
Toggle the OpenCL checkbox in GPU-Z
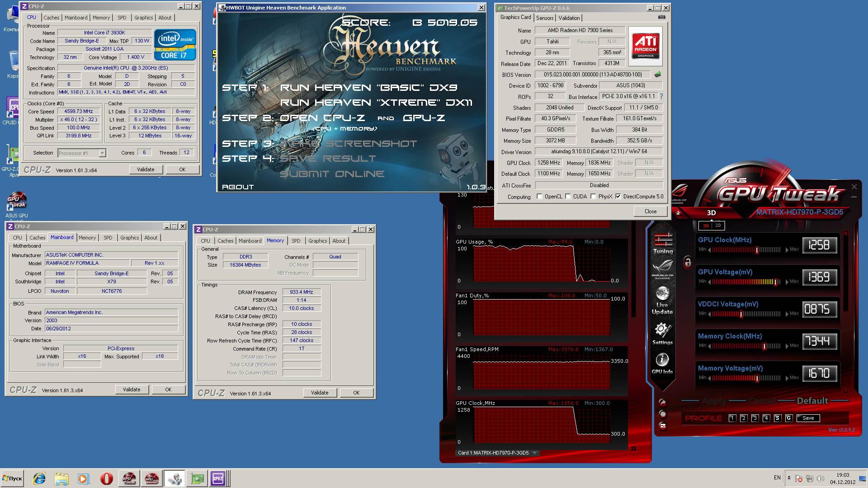(539, 197)
